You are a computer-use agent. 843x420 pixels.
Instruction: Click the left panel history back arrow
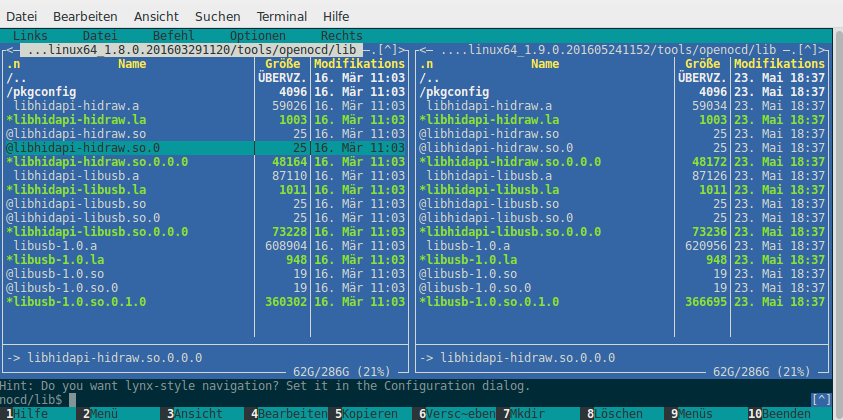click(11, 50)
